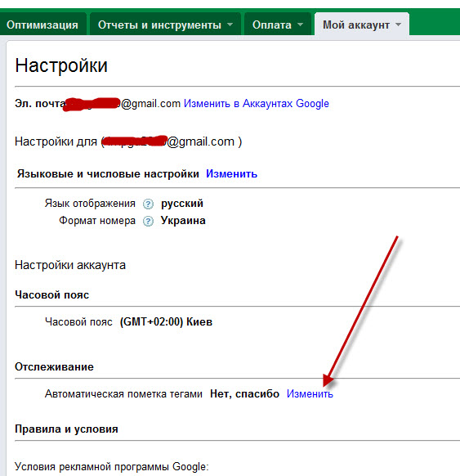Follow the Изменить в Аккаунтах Google link
Screen dimensions: 460x476
click(257, 104)
